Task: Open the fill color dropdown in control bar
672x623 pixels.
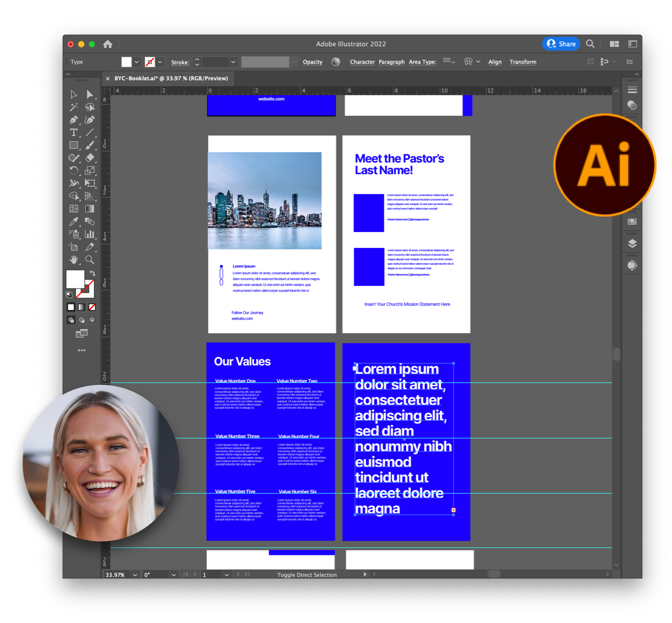Action: point(137,62)
